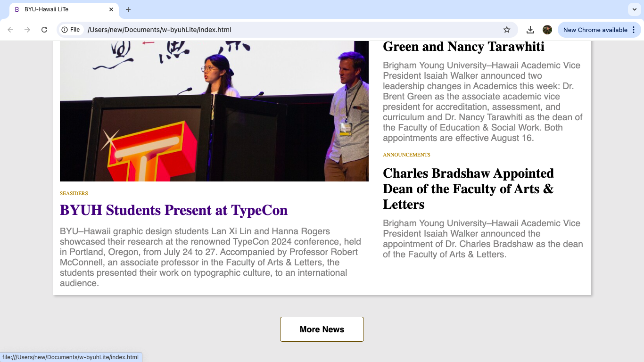Open the Chrome downloads icon
This screenshot has width=644, height=362.
[x=530, y=30]
